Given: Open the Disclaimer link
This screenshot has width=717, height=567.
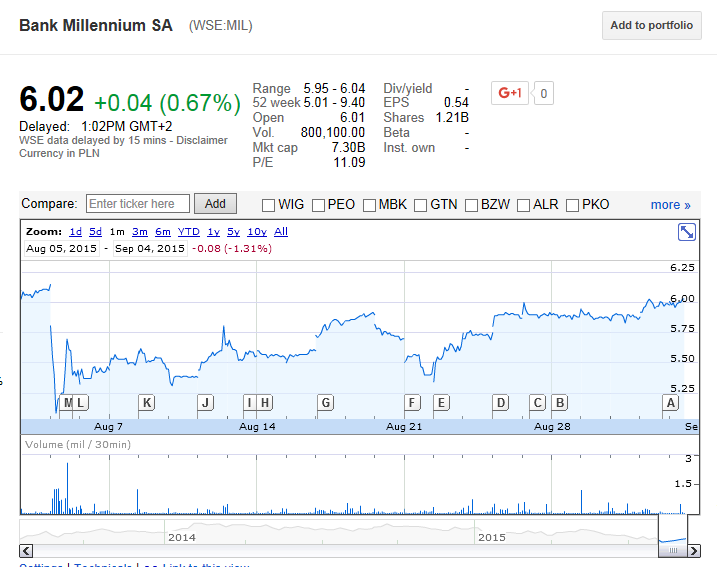Looking at the screenshot, I should pos(202,140).
